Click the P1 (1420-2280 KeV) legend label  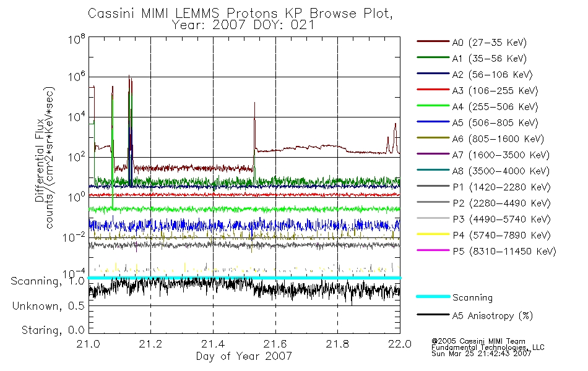[x=501, y=187]
